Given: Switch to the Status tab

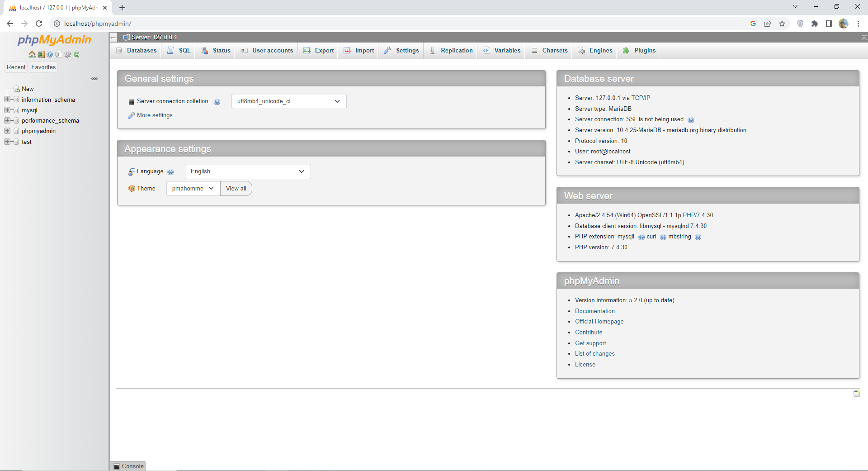Looking at the screenshot, I should (216, 50).
